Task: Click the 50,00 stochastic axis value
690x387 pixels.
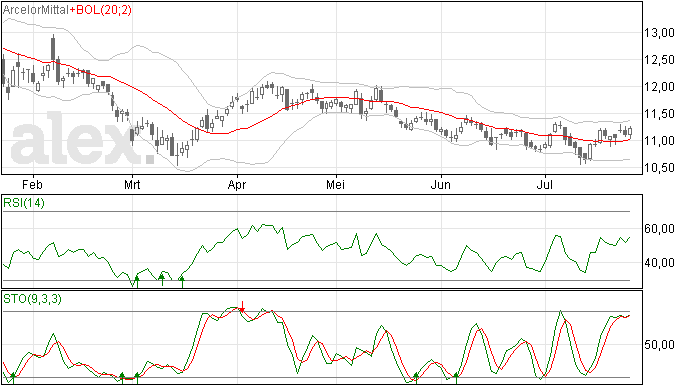Action: pyautogui.click(x=659, y=345)
